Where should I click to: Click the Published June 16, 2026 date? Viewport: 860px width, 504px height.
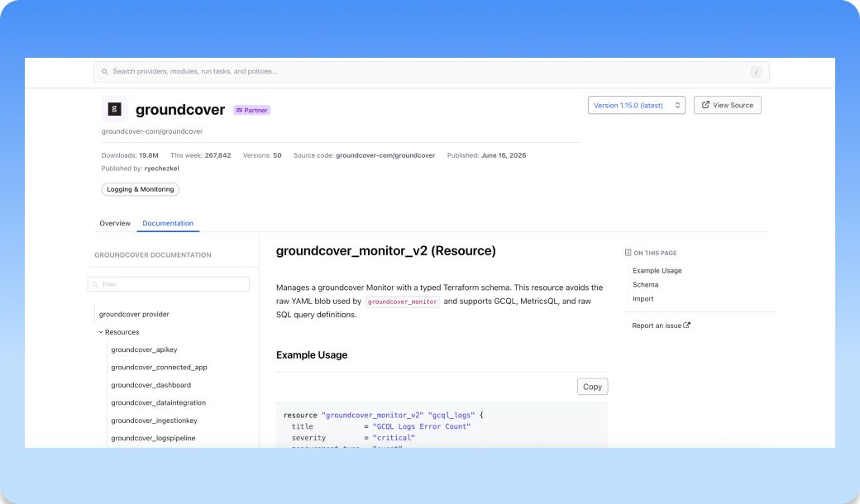coord(486,155)
